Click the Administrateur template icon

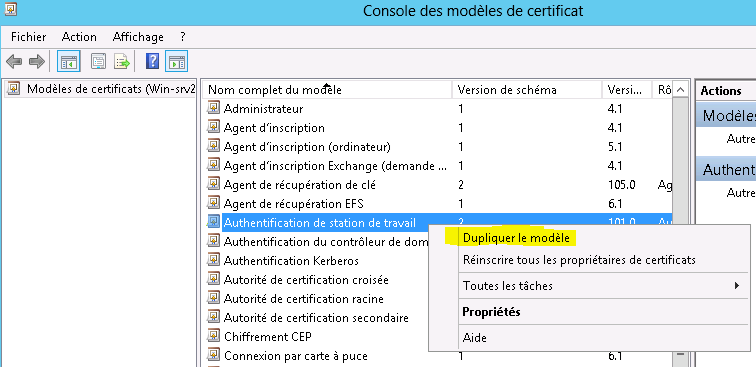[x=214, y=108]
